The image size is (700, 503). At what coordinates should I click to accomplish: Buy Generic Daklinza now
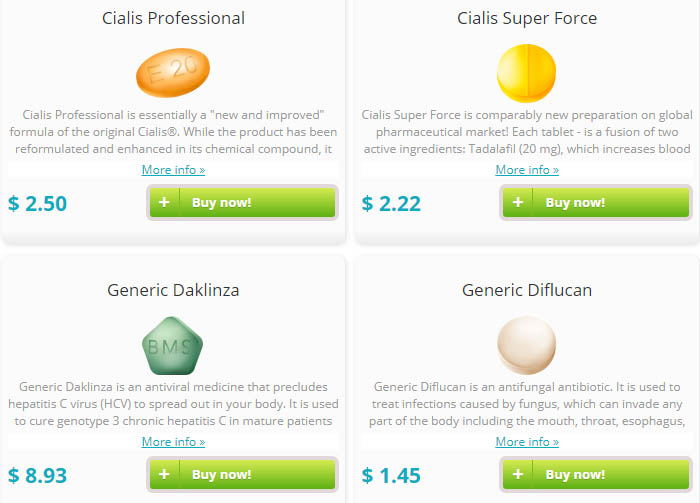coord(242,474)
